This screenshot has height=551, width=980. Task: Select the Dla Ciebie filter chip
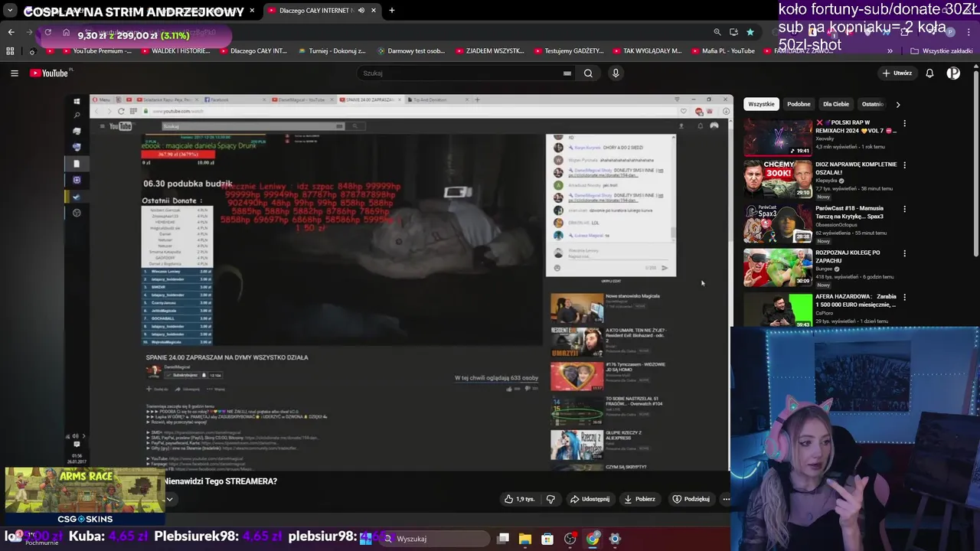click(x=836, y=104)
